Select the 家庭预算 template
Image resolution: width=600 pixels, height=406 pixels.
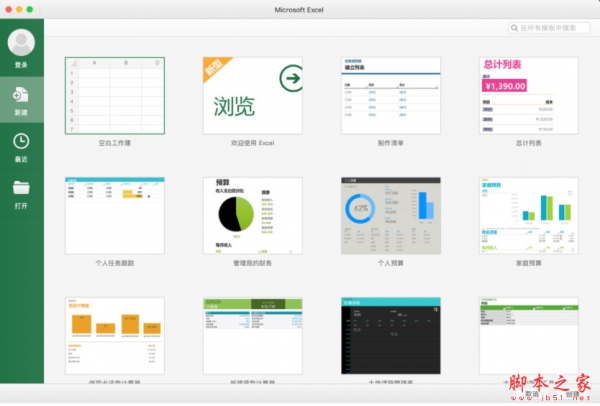click(529, 215)
